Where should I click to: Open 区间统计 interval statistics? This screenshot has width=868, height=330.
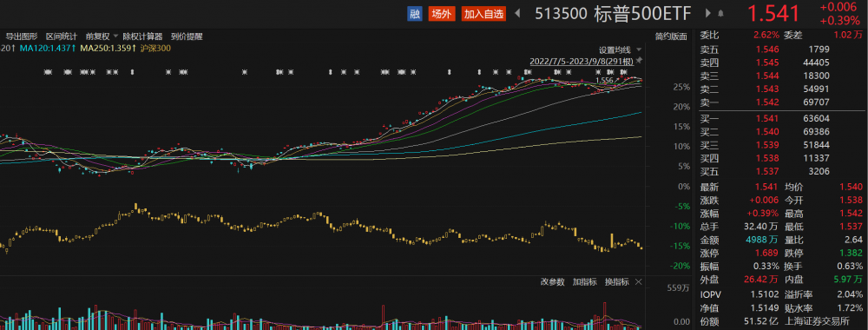click(x=62, y=36)
